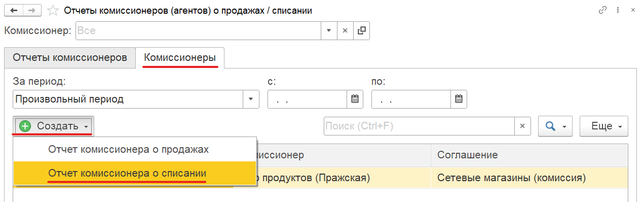Go back with the left arrow button

(x=13, y=10)
